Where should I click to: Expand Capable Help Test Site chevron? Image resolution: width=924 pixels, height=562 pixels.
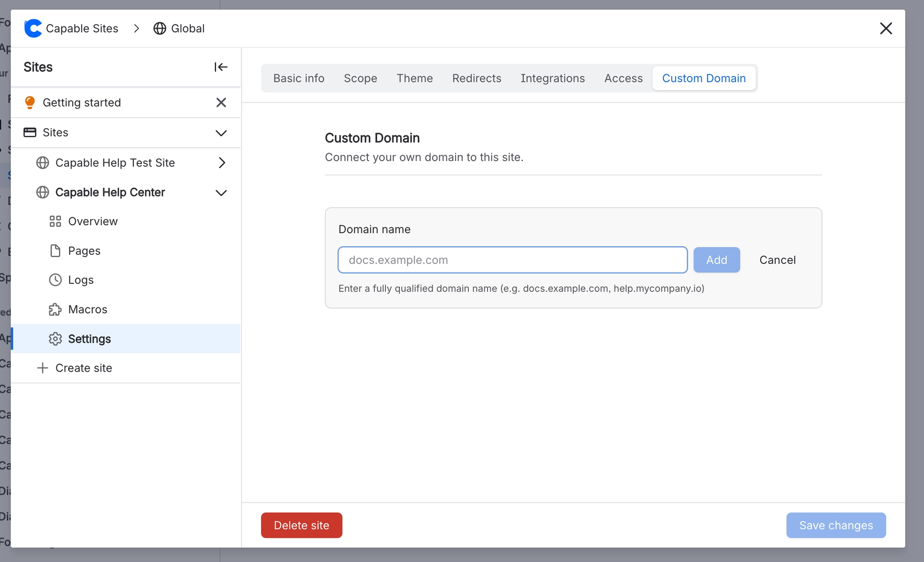222,163
